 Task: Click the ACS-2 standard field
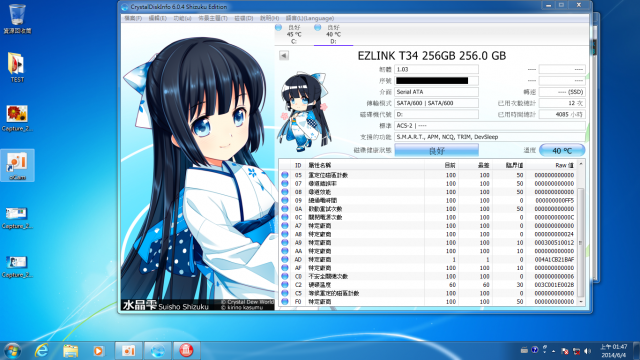pos(490,126)
